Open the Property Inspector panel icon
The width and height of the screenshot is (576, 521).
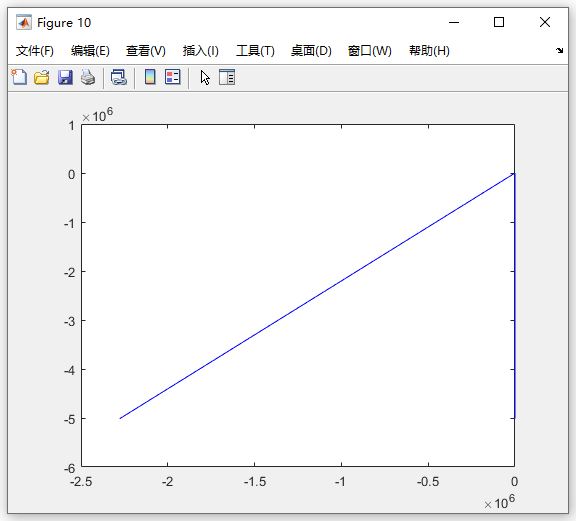coord(227,77)
